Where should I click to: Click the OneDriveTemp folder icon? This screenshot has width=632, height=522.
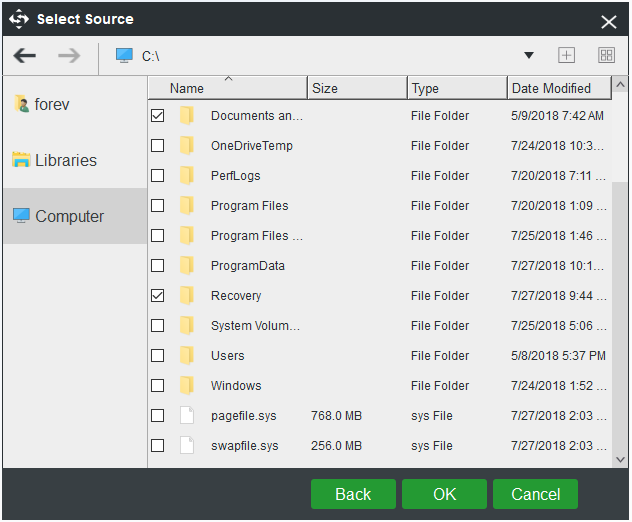pyautogui.click(x=187, y=146)
